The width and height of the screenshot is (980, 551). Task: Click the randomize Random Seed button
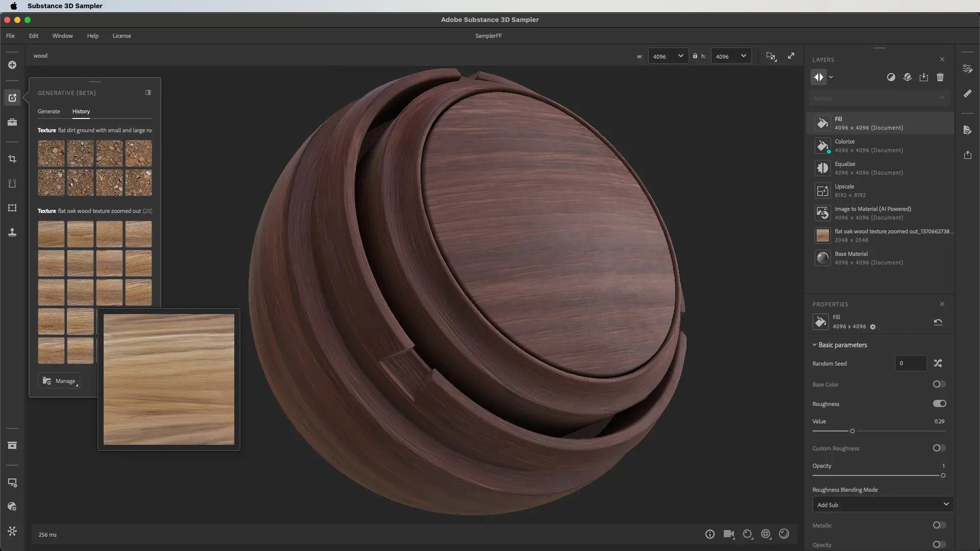point(938,363)
